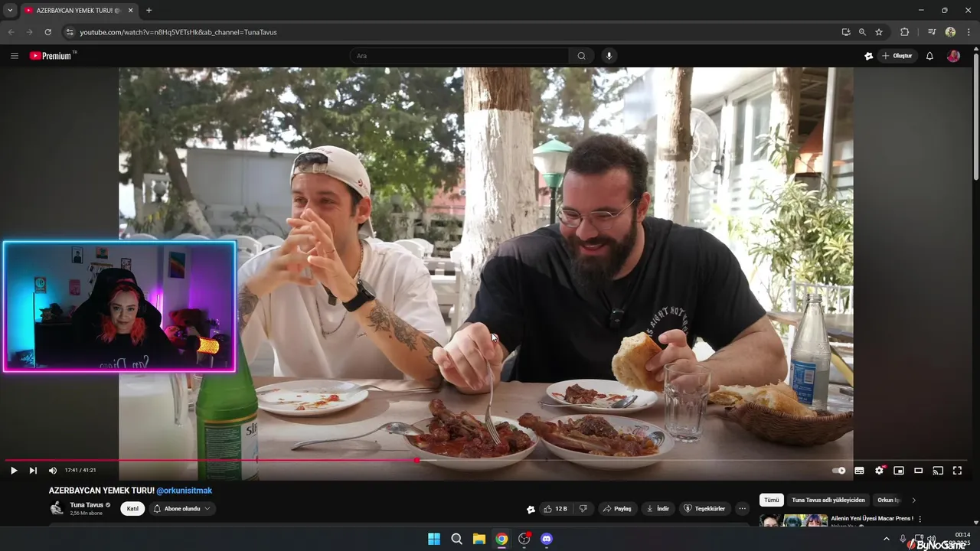980x551 pixels.
Task: Open more actions ellipsis under video
Action: (742, 509)
